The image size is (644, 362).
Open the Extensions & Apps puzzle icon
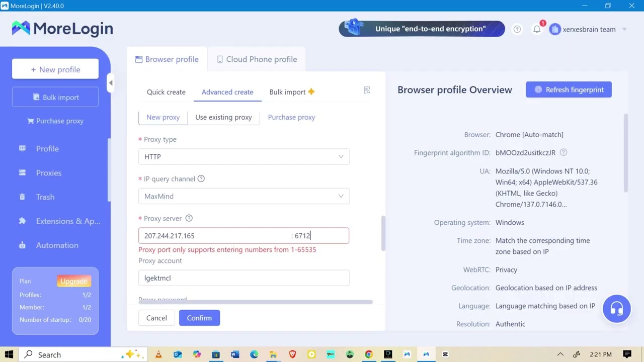[22, 221]
